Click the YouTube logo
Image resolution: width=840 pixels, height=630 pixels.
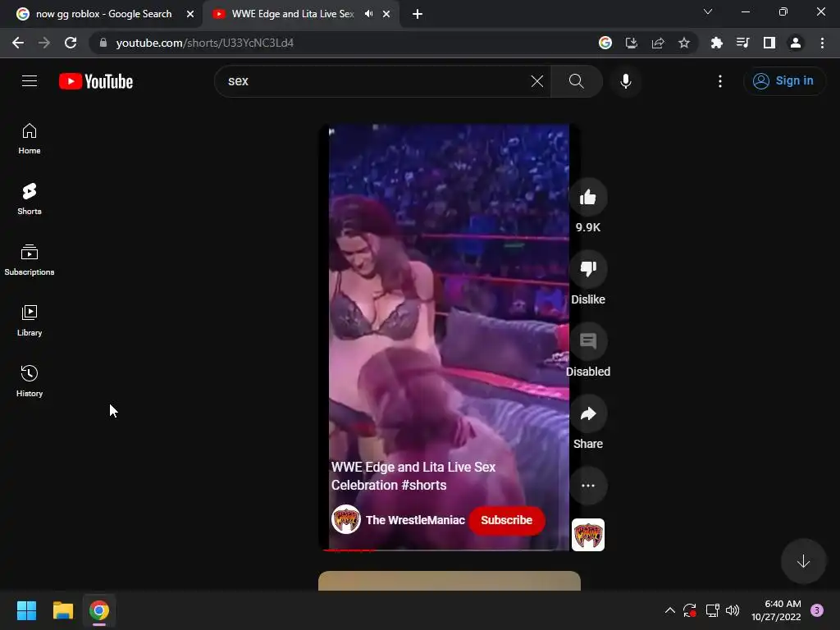coord(96,81)
